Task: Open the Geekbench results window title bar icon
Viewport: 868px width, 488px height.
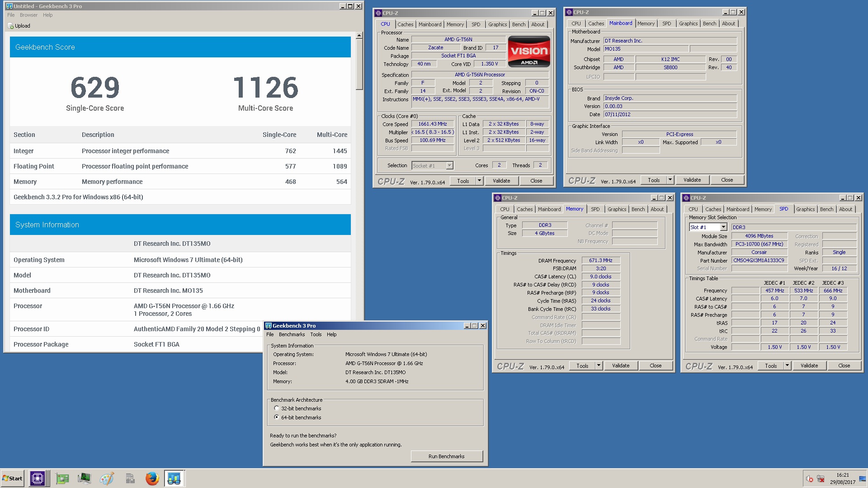Action: tap(9, 6)
